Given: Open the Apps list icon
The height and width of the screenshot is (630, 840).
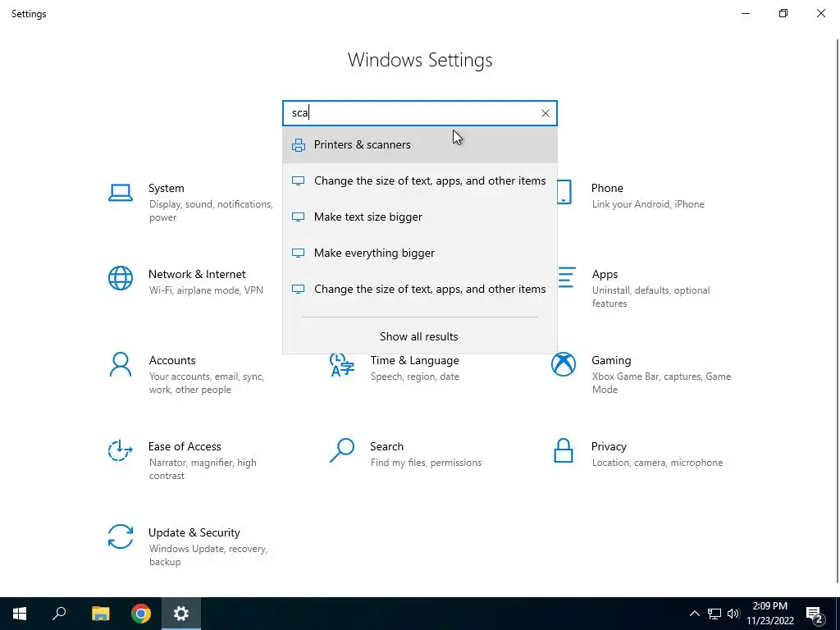Looking at the screenshot, I should point(567,279).
